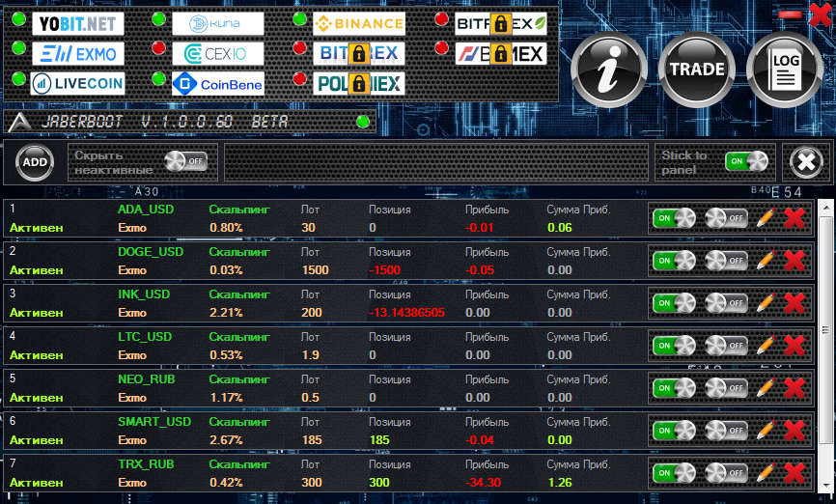This screenshot has width=836, height=504.
Task: Edit the NEO_RUB strategy with pencil
Action: pyautogui.click(x=766, y=388)
